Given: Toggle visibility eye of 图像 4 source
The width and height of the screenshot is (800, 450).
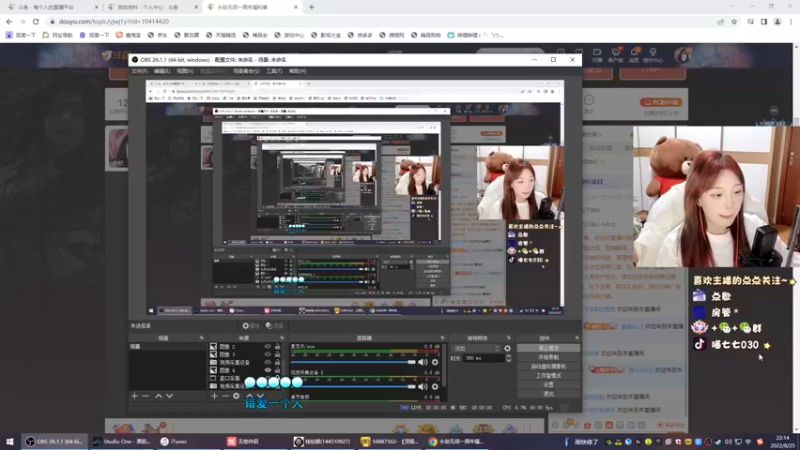Looking at the screenshot, I should [x=268, y=370].
